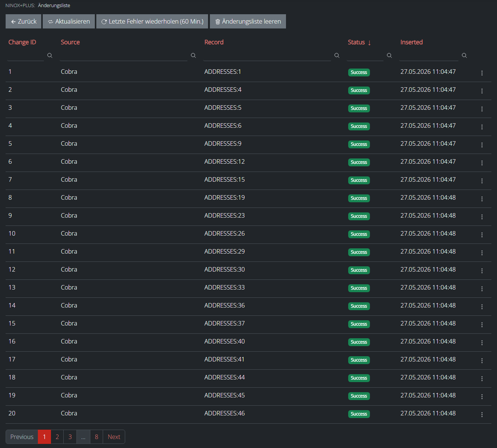Viewport: 497px width, 448px height.
Task: Focus the Change ID filter field
Action: point(25,55)
